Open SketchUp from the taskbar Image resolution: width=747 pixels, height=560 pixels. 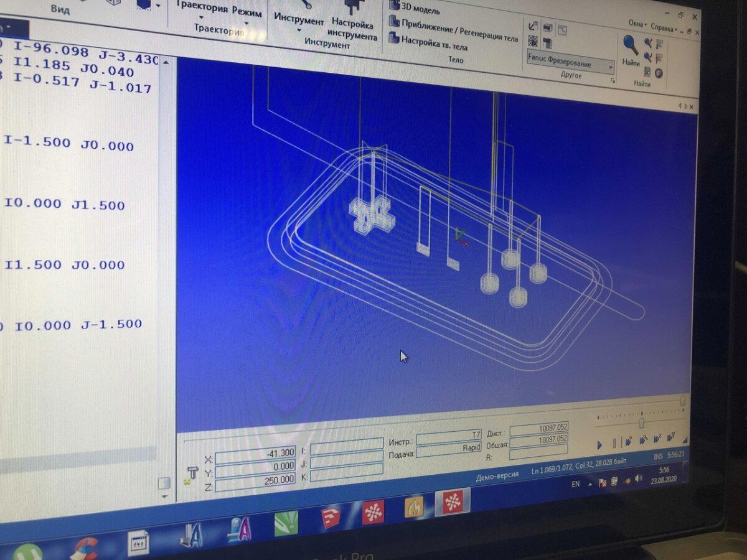(331, 518)
